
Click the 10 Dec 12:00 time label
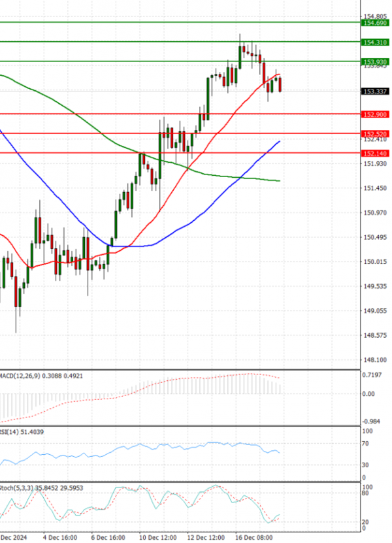[x=157, y=537]
